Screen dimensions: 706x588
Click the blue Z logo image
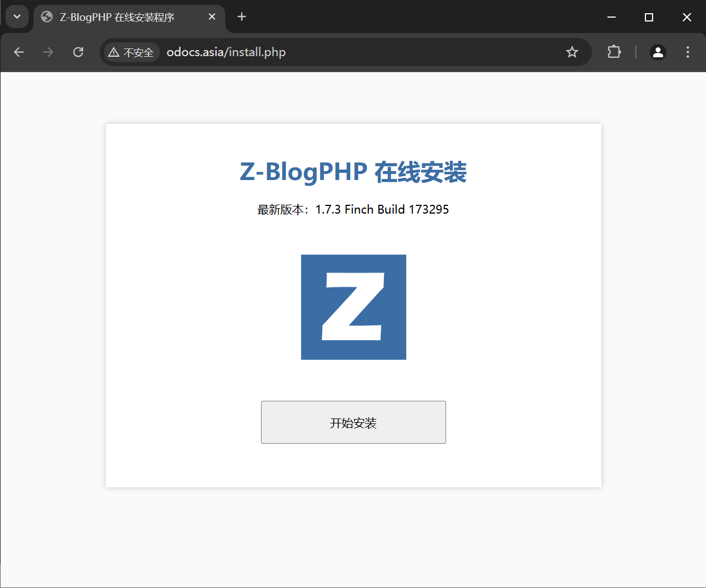tap(354, 307)
